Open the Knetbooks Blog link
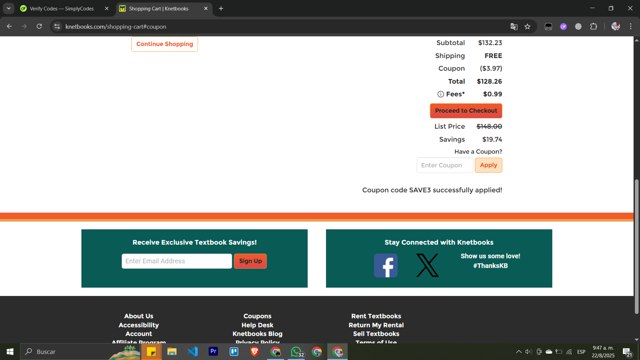The height and width of the screenshot is (360, 640). [257, 333]
